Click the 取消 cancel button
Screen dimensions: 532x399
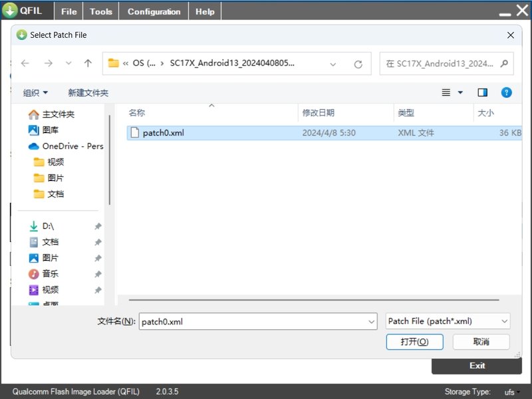[x=481, y=342]
